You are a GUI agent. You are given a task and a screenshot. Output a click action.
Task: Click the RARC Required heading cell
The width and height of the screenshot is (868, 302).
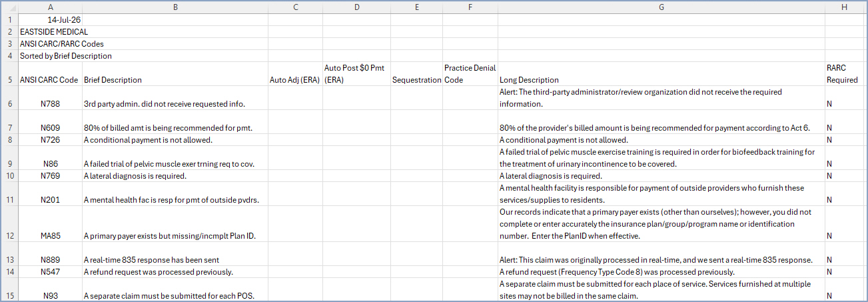pyautogui.click(x=844, y=74)
